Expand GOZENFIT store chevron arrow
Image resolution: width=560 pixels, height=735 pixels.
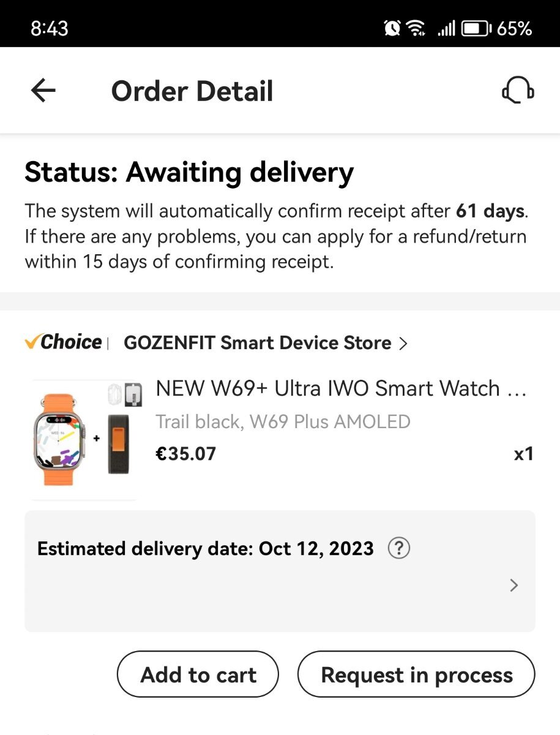tap(402, 343)
